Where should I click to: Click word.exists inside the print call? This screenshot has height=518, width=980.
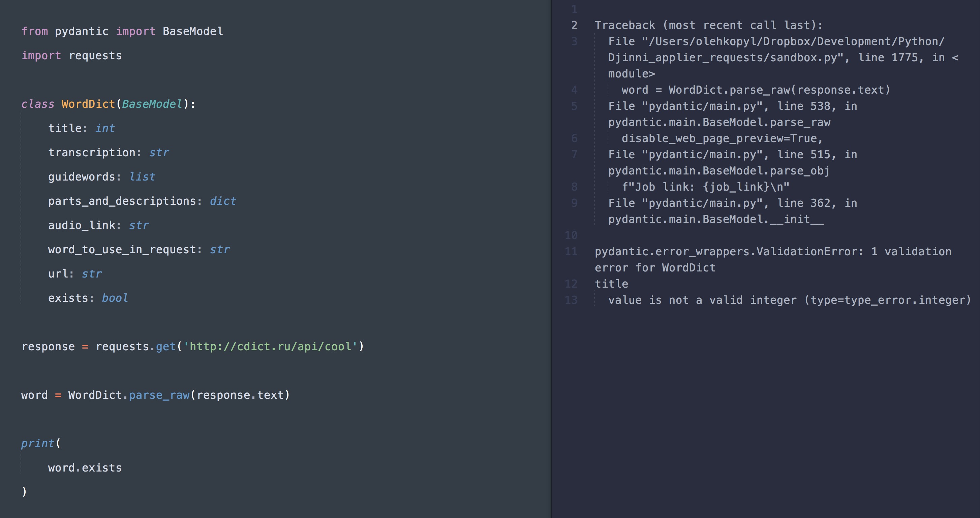coord(85,468)
